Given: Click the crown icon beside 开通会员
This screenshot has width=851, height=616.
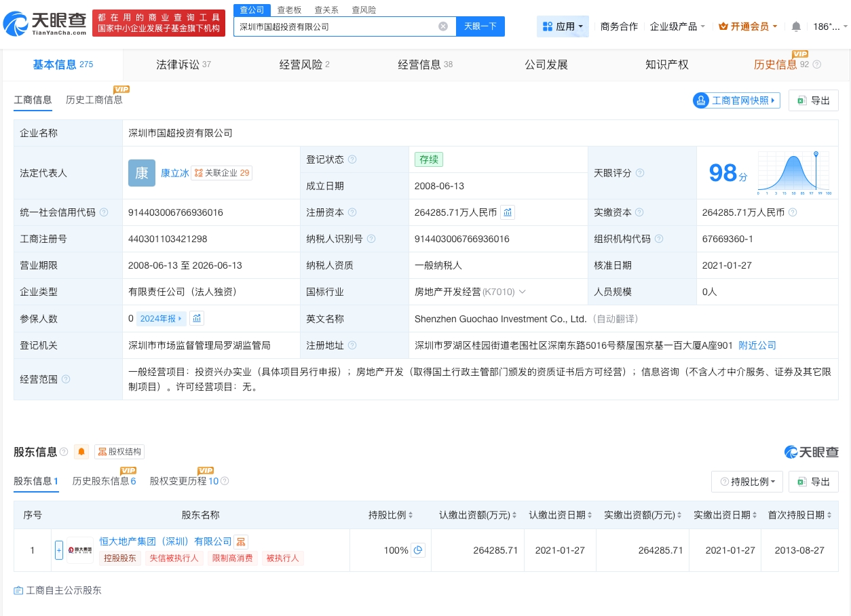Looking at the screenshot, I should coord(723,26).
